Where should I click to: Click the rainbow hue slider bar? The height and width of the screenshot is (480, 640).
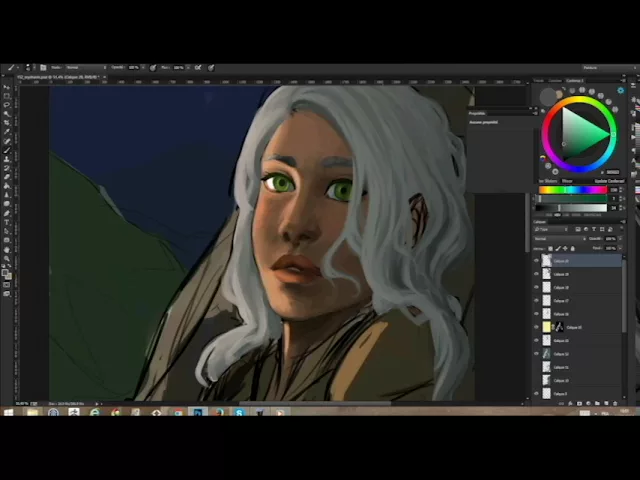pos(573,190)
